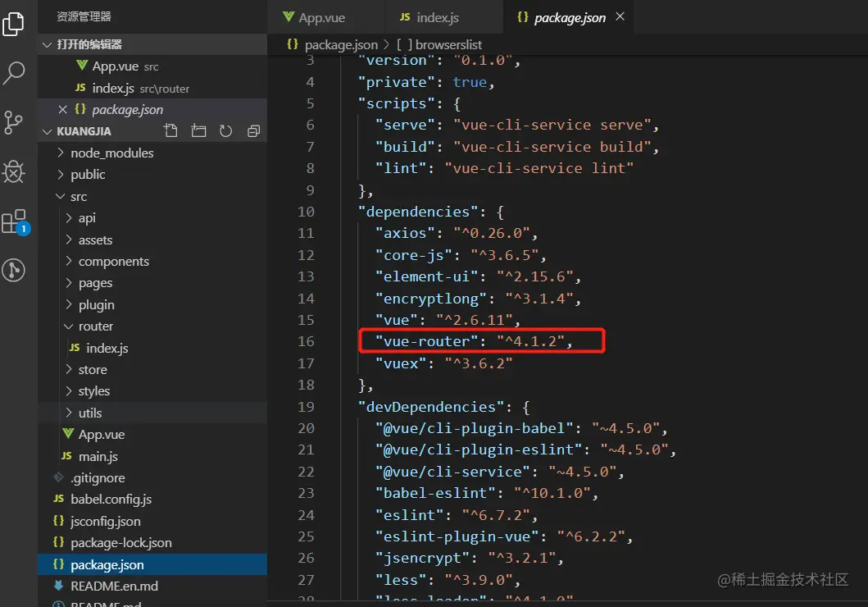Viewport: 868px width, 607px height.
Task: Click the "vuex" entry on line 17
Action: point(400,363)
